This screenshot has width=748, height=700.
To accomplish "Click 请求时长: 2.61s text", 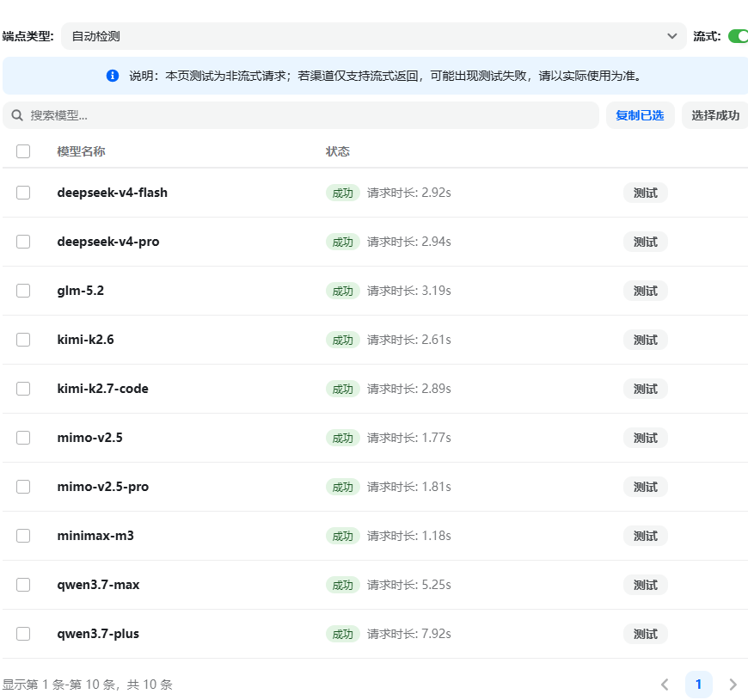I will coord(409,340).
